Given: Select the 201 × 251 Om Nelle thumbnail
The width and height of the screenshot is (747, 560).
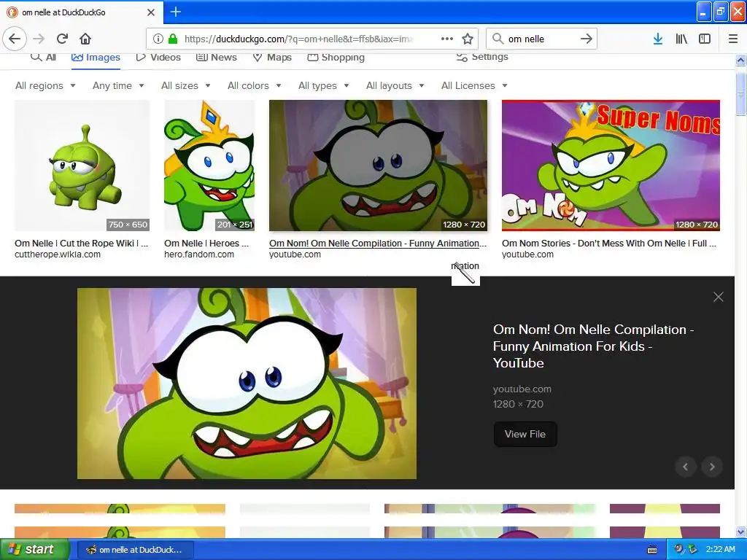Looking at the screenshot, I should pos(209,166).
